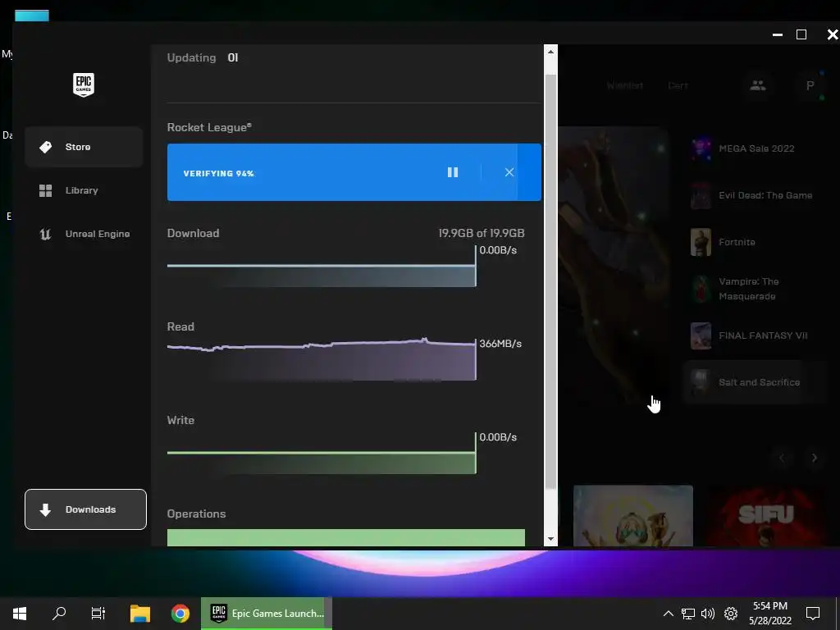Select Evil Dead: The Game entry
840x630 pixels.
pos(755,195)
